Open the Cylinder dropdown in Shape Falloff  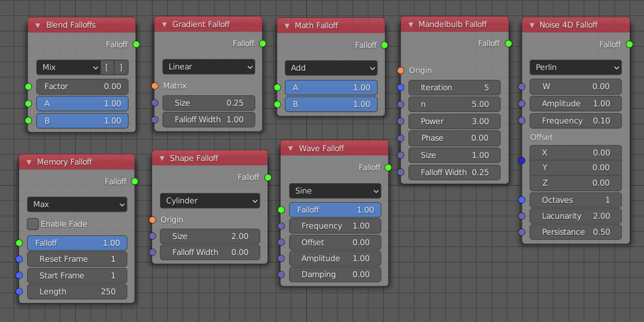[x=210, y=200]
